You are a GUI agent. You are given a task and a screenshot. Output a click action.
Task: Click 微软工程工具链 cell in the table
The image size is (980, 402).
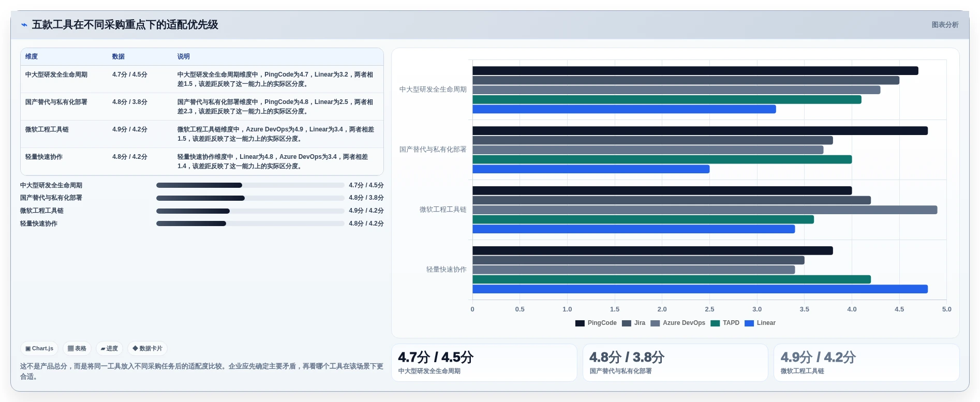coord(47,129)
